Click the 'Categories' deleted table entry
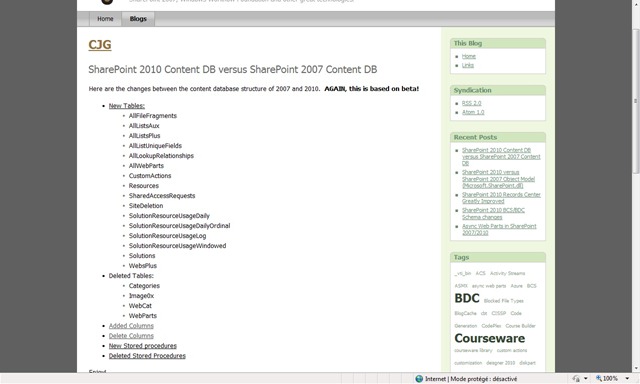The image size is (640, 384). click(x=144, y=286)
